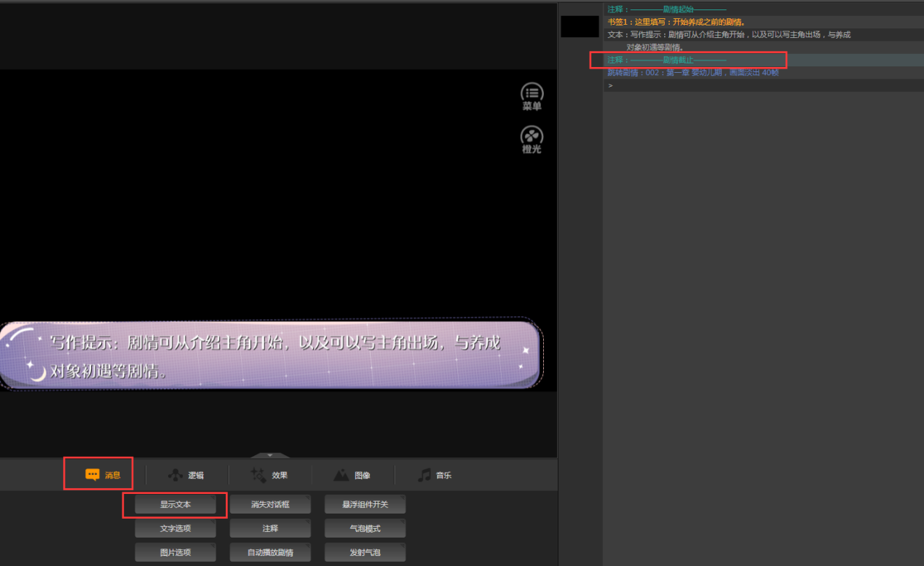Image resolution: width=924 pixels, height=566 pixels.
Task: Collapse the command panel with the down arrow
Action: click(x=269, y=455)
